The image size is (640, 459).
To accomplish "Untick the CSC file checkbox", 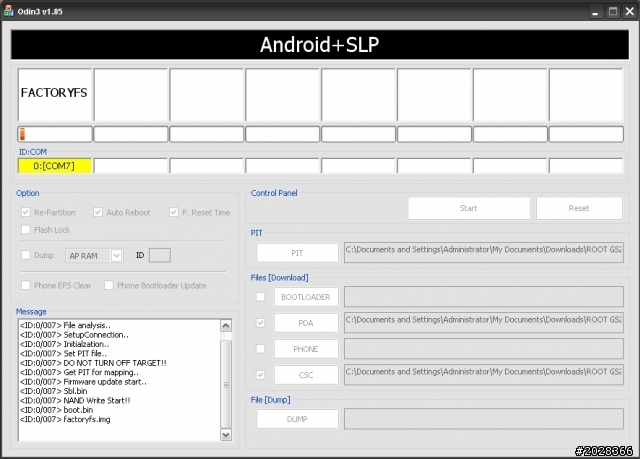I will pyautogui.click(x=260, y=375).
